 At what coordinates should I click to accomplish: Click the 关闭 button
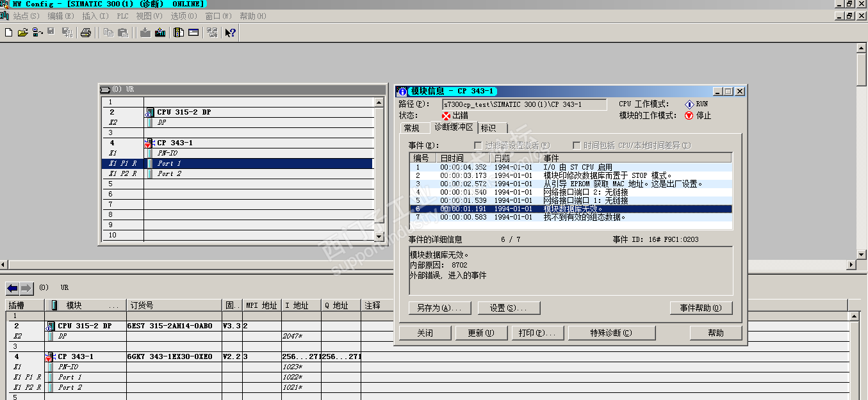point(425,333)
